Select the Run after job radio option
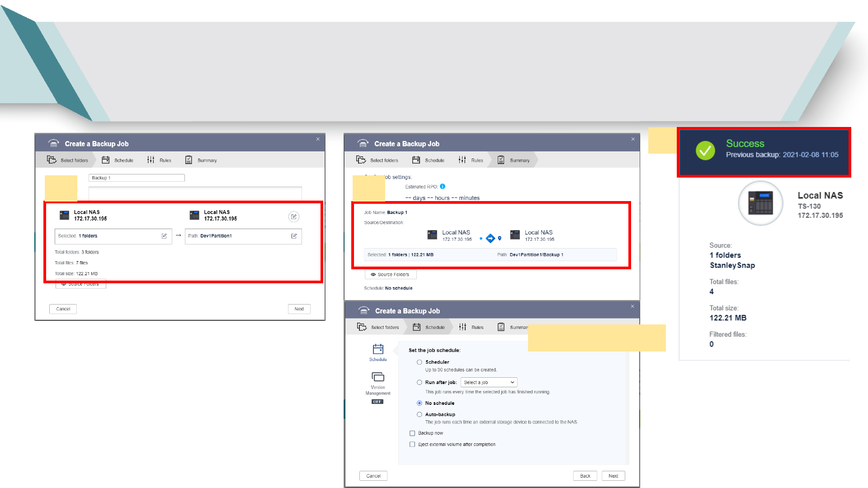The image size is (868, 488). coord(420,382)
